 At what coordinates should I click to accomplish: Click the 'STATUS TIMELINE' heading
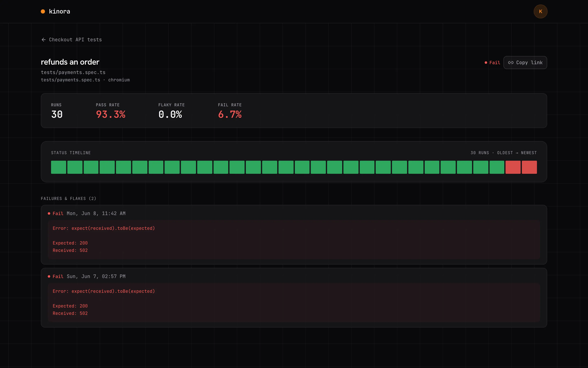coord(71,153)
